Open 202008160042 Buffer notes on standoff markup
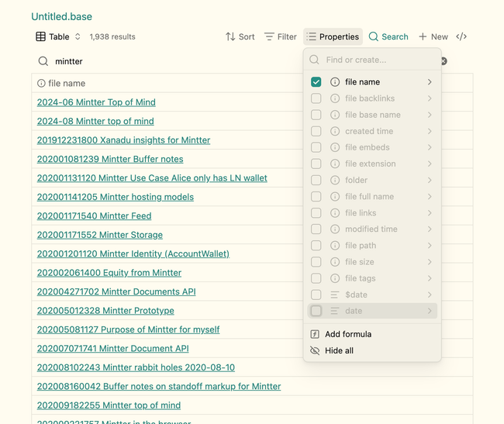 (x=159, y=387)
